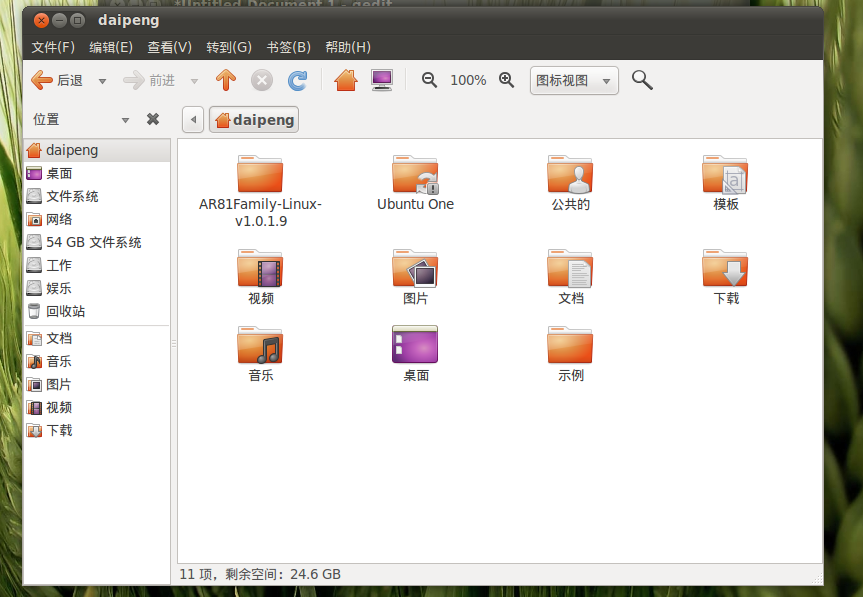Click the search magnifier icon
The width and height of the screenshot is (863, 597).
pyautogui.click(x=642, y=80)
